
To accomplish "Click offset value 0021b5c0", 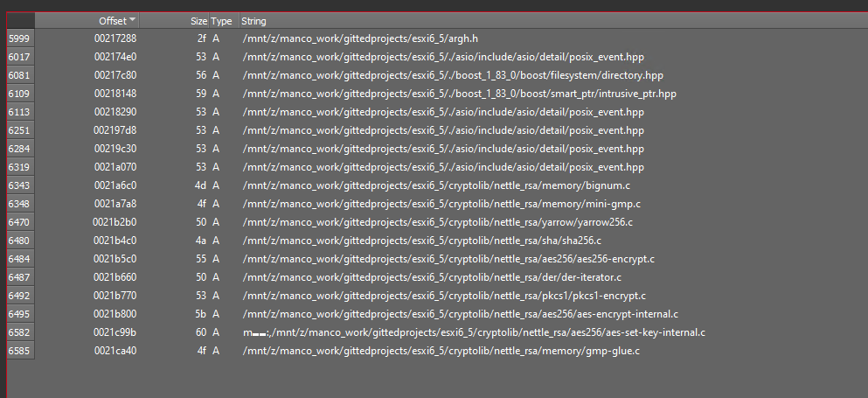I will point(115,259).
